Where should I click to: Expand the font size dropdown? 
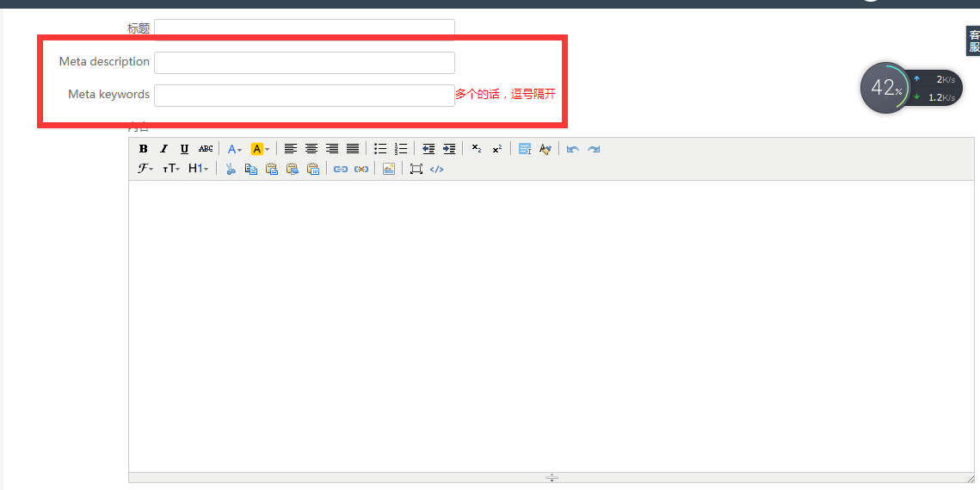click(171, 169)
